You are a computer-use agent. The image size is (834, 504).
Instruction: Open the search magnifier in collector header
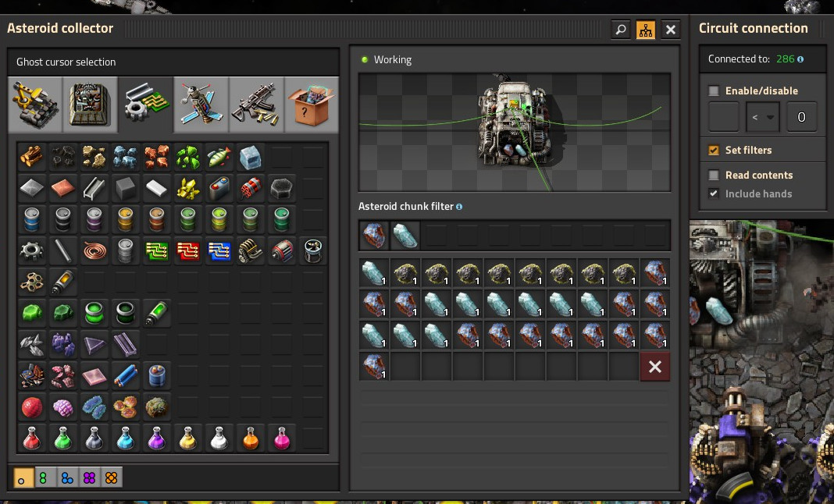[x=621, y=30]
